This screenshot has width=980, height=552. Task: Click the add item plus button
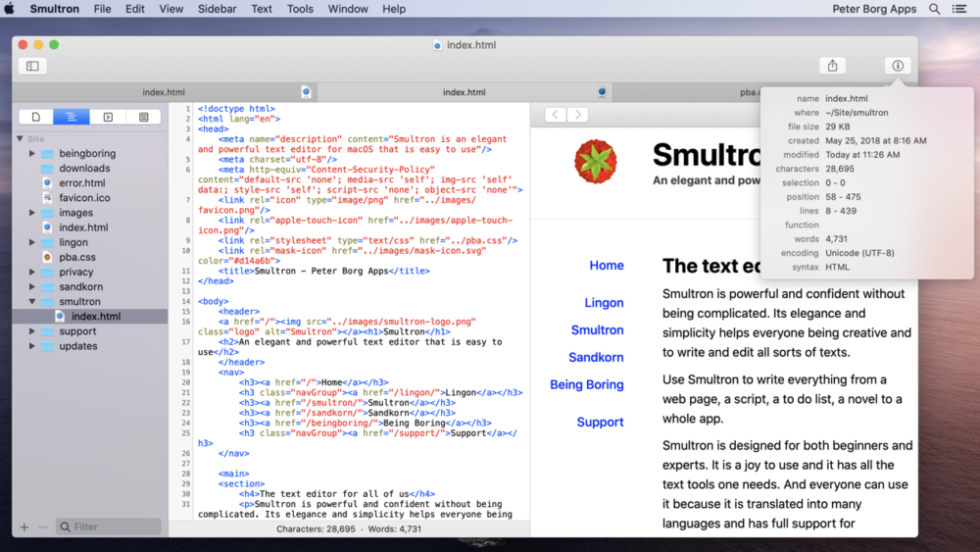pos(24,527)
